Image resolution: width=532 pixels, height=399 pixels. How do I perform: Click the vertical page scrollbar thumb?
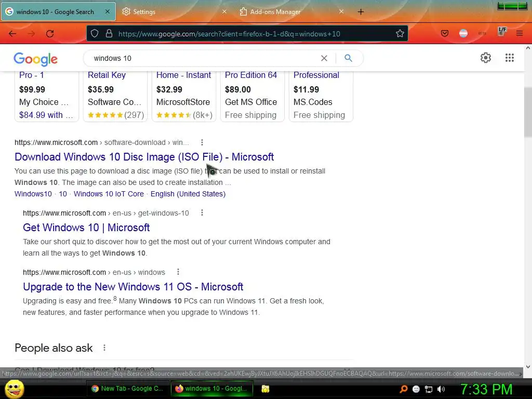pyautogui.click(x=528, y=112)
